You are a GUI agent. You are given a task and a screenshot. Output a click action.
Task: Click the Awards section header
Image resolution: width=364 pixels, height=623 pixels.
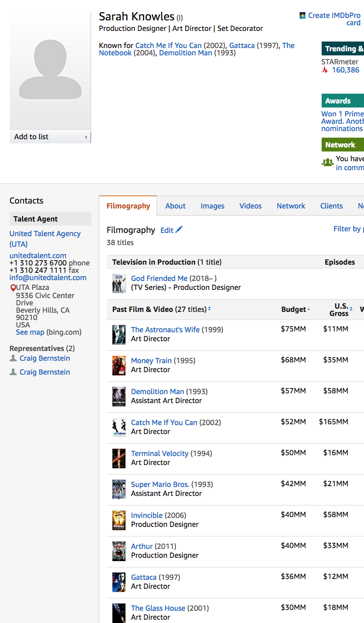343,101
